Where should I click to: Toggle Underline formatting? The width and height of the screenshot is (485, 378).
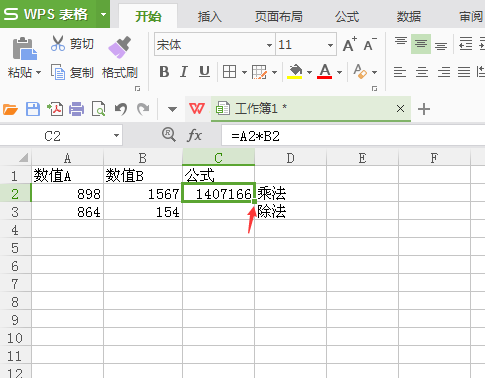coord(204,72)
